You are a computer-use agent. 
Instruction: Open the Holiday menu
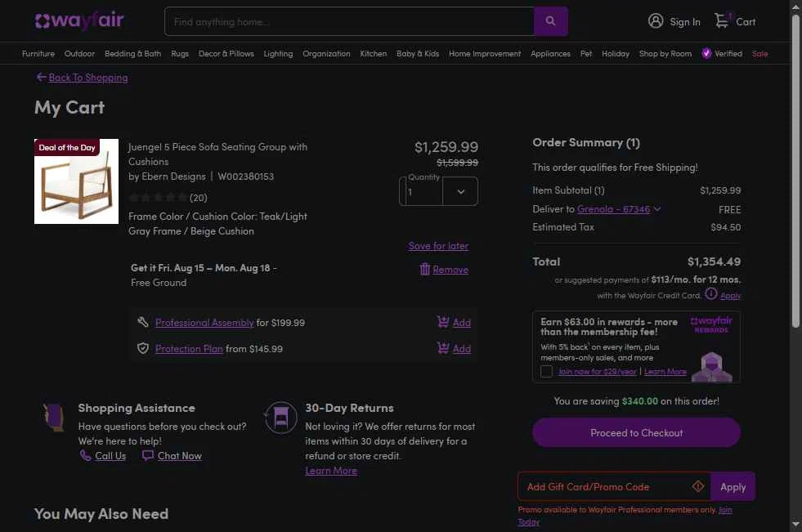pyautogui.click(x=616, y=53)
